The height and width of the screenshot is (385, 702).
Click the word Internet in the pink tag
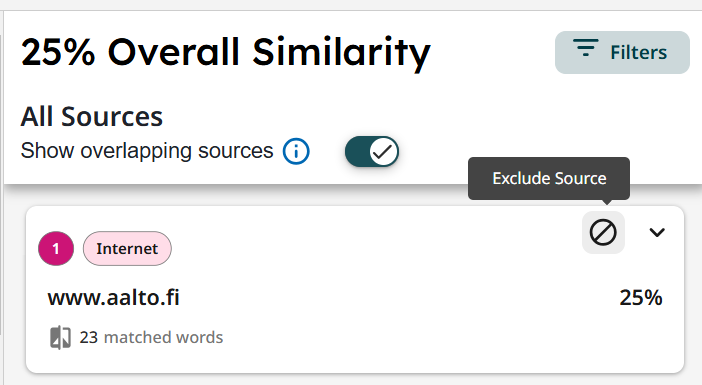point(127,248)
